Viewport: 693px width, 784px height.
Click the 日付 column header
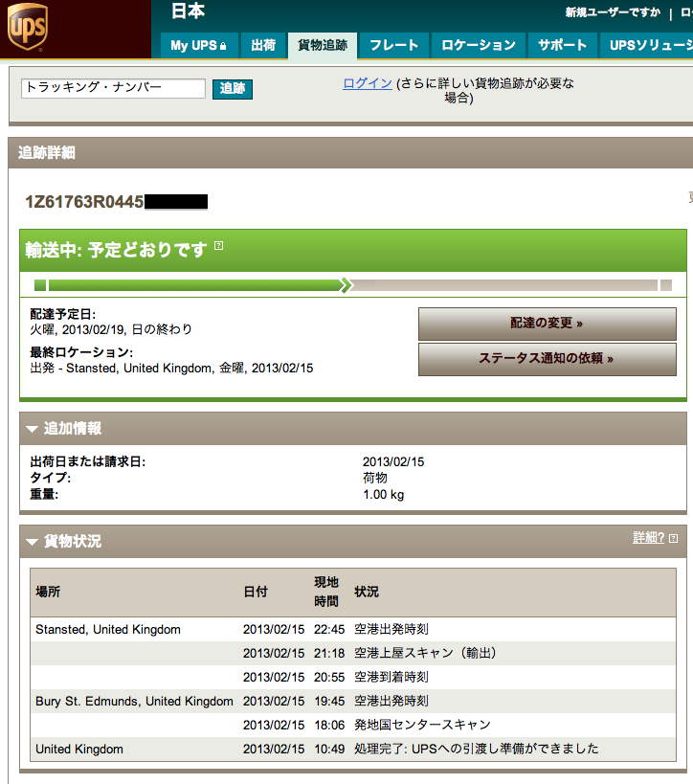pyautogui.click(x=255, y=592)
